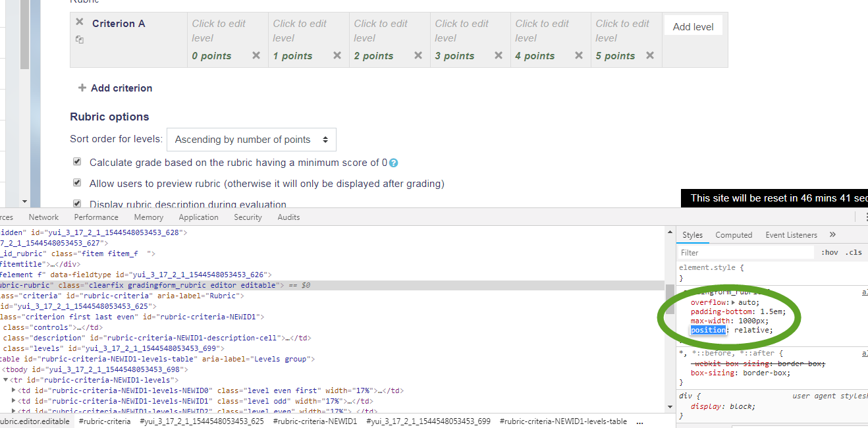868x428 pixels.
Task: Click the Styles Filter input
Action: (746, 252)
